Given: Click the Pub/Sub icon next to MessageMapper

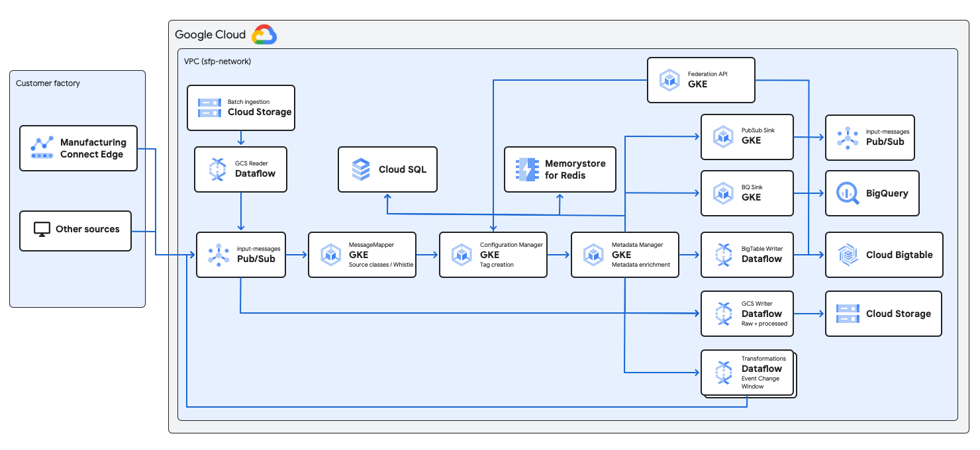Looking at the screenshot, I should pyautogui.click(x=219, y=255).
